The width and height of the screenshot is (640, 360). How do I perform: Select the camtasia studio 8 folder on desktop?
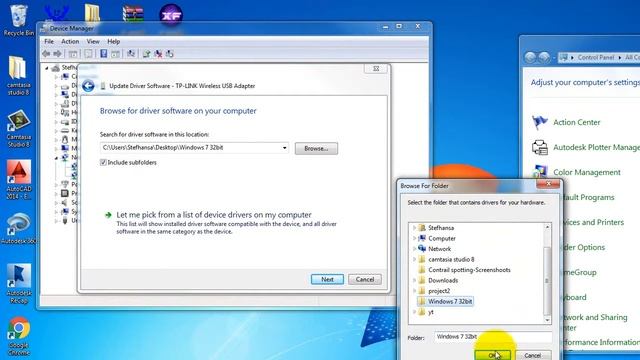pos(18,76)
